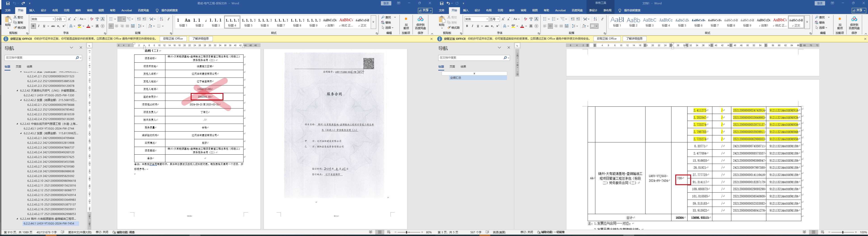This screenshot has height=236, width=868.
Task: Click Format Painter in left Word window
Action: pos(20,28)
